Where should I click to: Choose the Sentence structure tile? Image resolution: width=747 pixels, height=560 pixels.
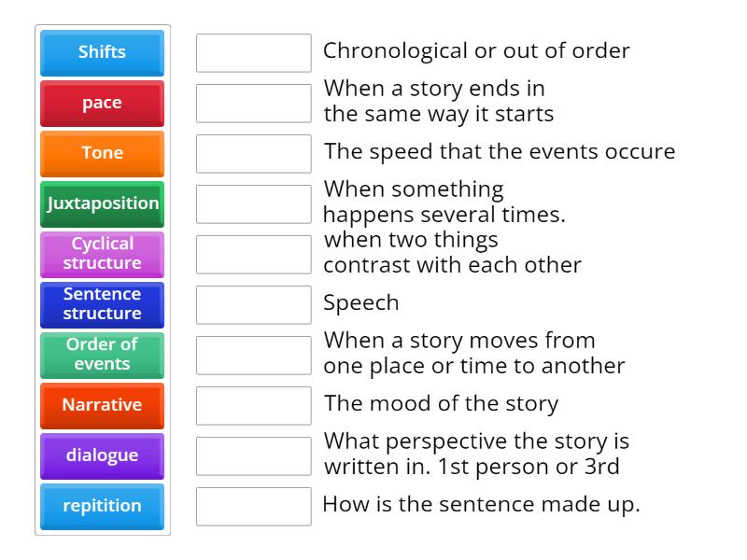[x=102, y=304]
